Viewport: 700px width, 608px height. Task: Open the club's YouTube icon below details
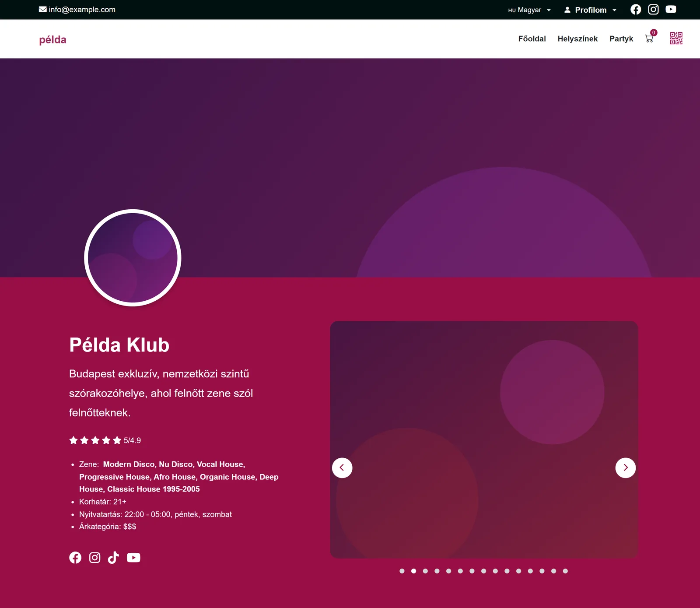133,557
